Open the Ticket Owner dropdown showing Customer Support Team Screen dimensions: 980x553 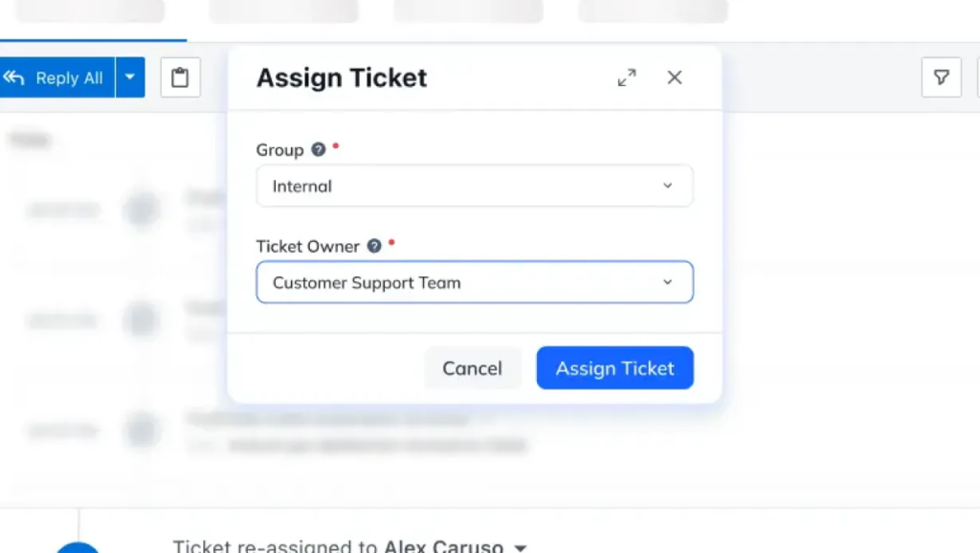tap(475, 282)
